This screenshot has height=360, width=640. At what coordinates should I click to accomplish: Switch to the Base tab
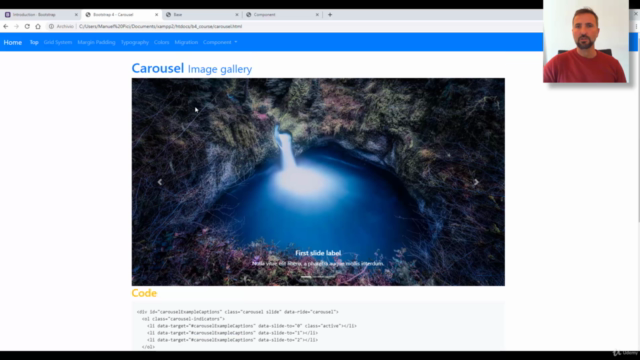(x=202, y=15)
